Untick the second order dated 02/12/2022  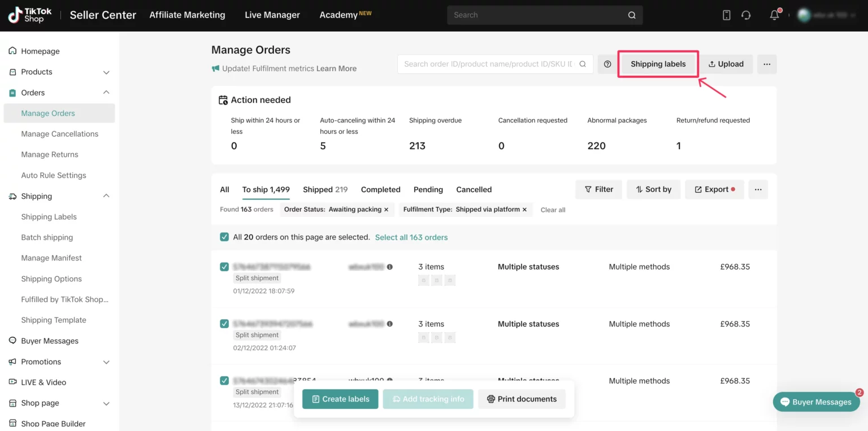click(224, 324)
